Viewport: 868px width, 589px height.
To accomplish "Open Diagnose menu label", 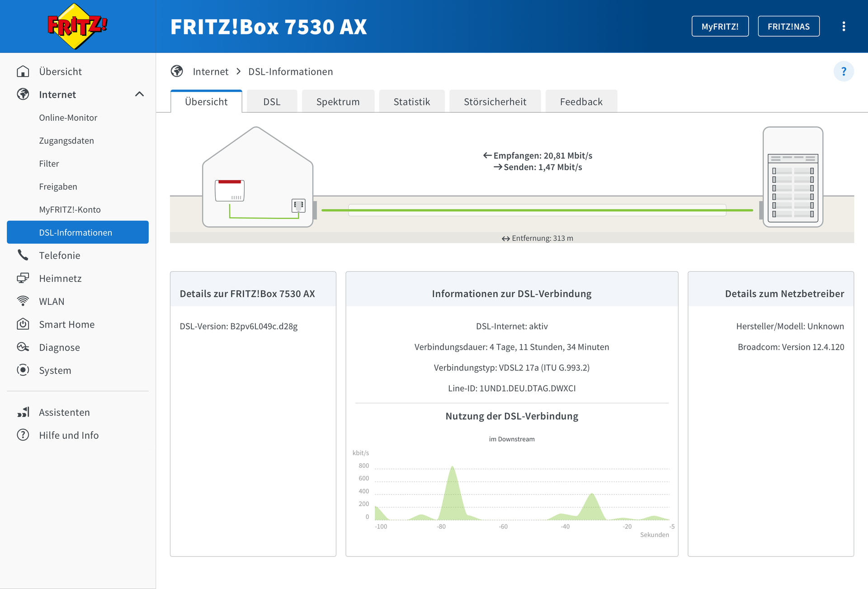I will tap(60, 347).
